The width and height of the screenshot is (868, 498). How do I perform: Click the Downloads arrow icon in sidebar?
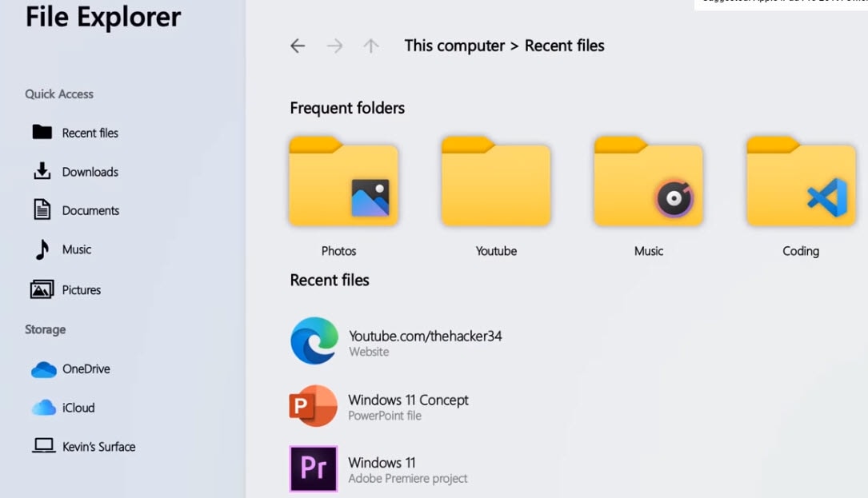42,171
